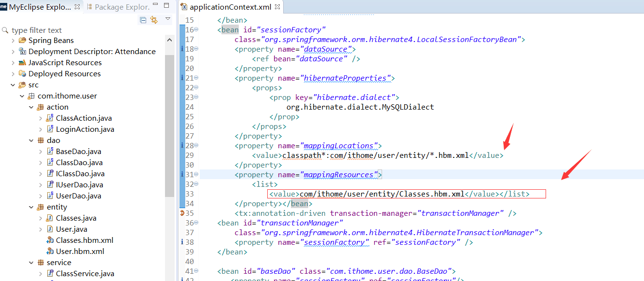
Task: Fold mappingLocations property at line 28
Action: point(196,146)
